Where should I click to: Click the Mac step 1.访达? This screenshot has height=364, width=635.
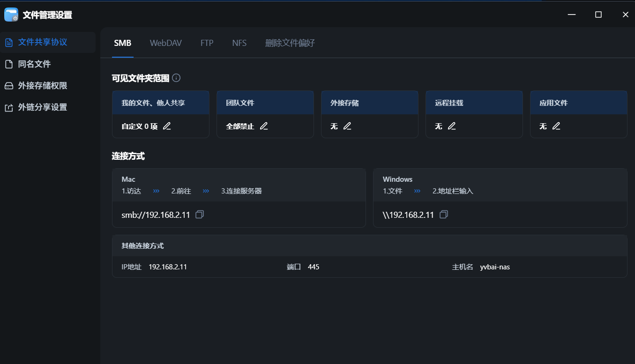point(131,191)
